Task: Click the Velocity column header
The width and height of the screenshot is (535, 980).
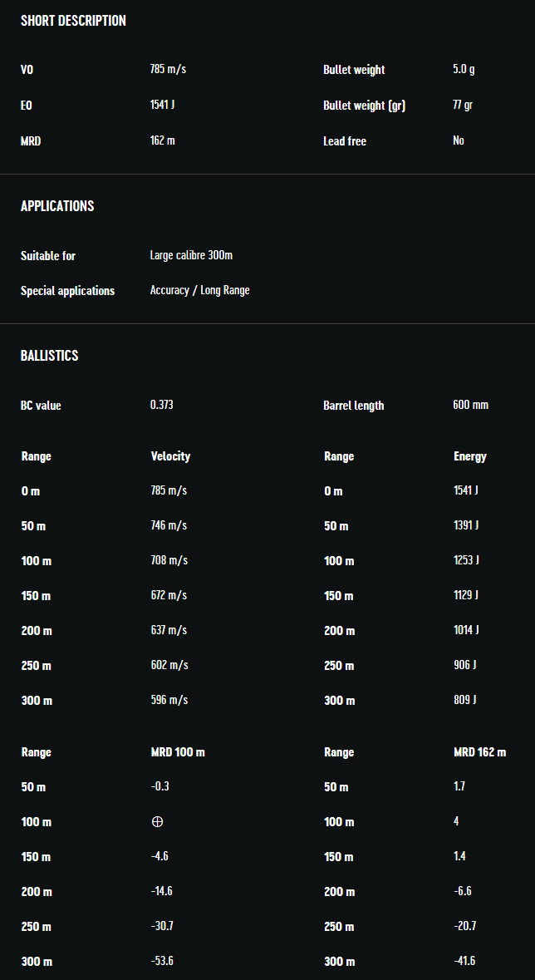Action: pos(170,456)
